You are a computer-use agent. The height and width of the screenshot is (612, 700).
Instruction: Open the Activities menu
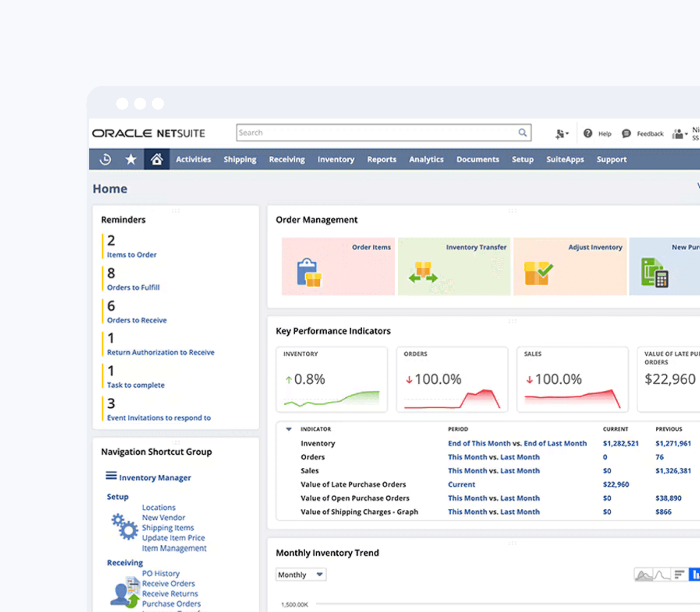point(193,159)
